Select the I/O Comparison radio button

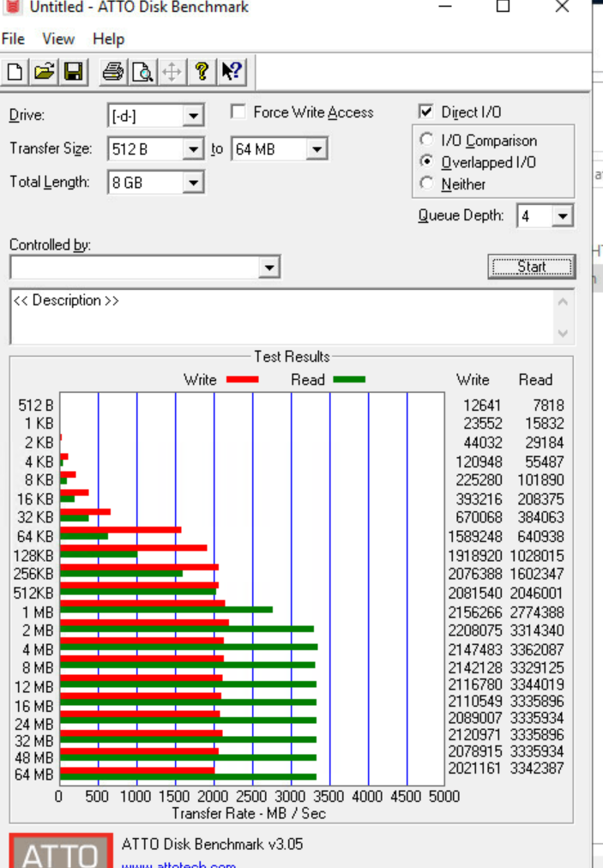point(426,140)
